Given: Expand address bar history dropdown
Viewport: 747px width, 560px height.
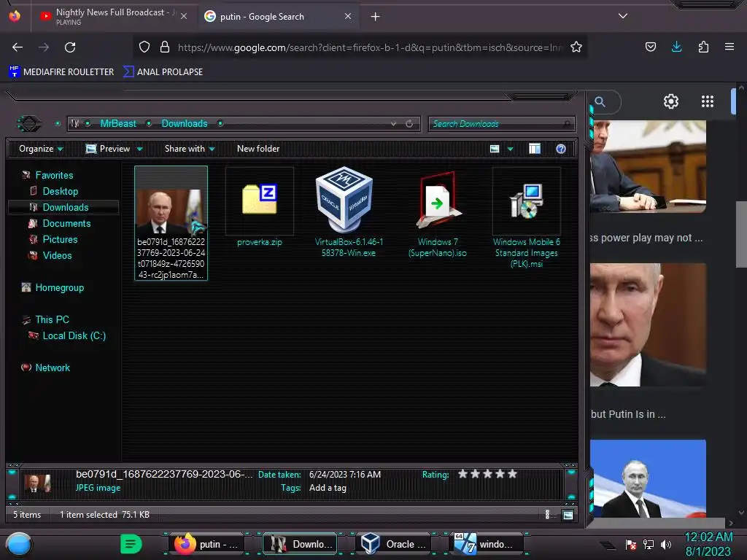Looking at the screenshot, I should (x=393, y=123).
